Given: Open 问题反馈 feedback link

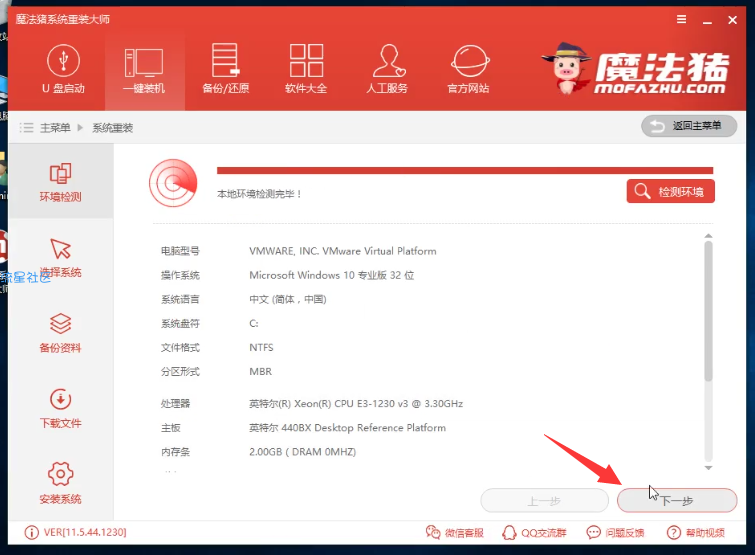Looking at the screenshot, I should pos(615,532).
